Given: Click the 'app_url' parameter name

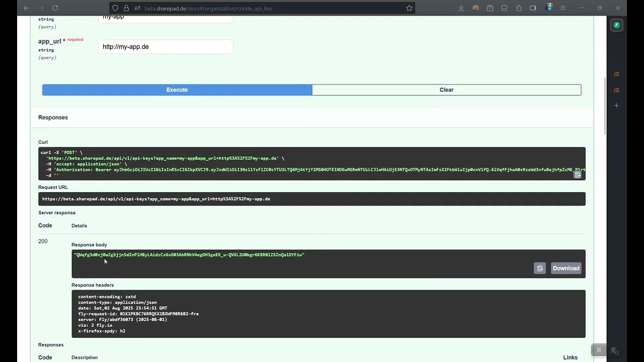Looking at the screenshot, I should coord(49,41).
